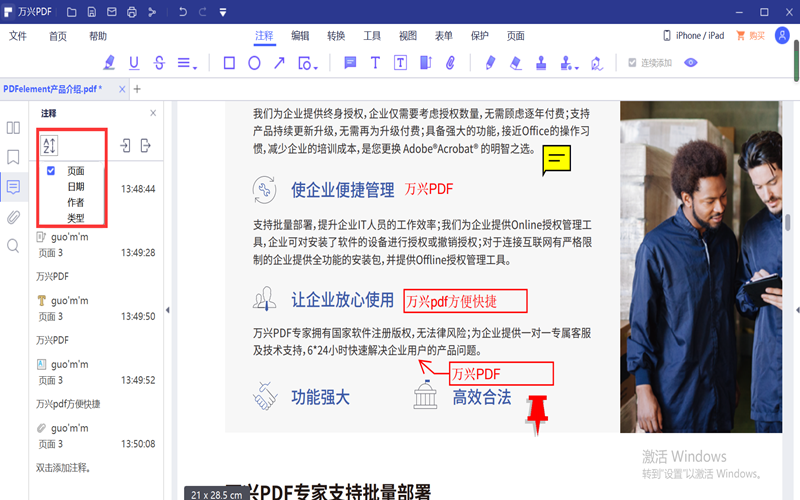This screenshot has width=800, height=500.
Task: Enable the 连续添加 checkbox
Action: pos(632,63)
